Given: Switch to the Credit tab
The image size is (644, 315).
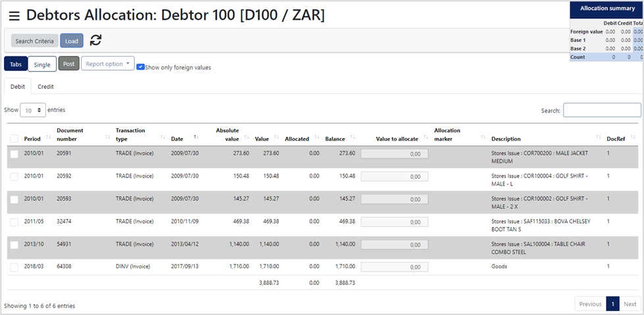Looking at the screenshot, I should coord(45,87).
